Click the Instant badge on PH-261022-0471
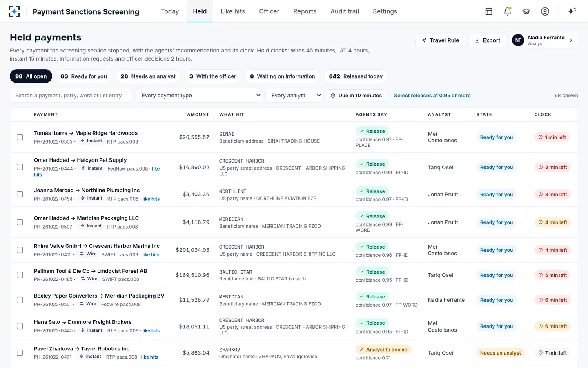The width and height of the screenshot is (588, 368). (90, 357)
